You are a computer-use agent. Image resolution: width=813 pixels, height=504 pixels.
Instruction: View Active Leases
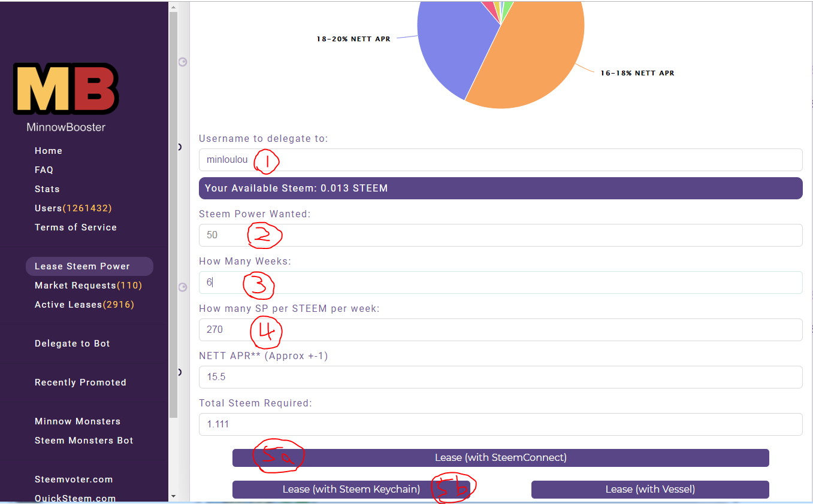tap(84, 305)
